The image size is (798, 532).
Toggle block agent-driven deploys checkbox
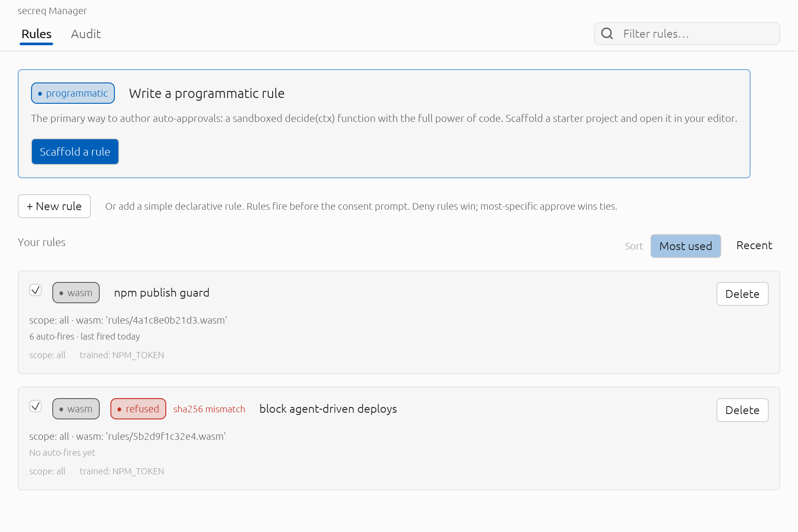coord(35,406)
